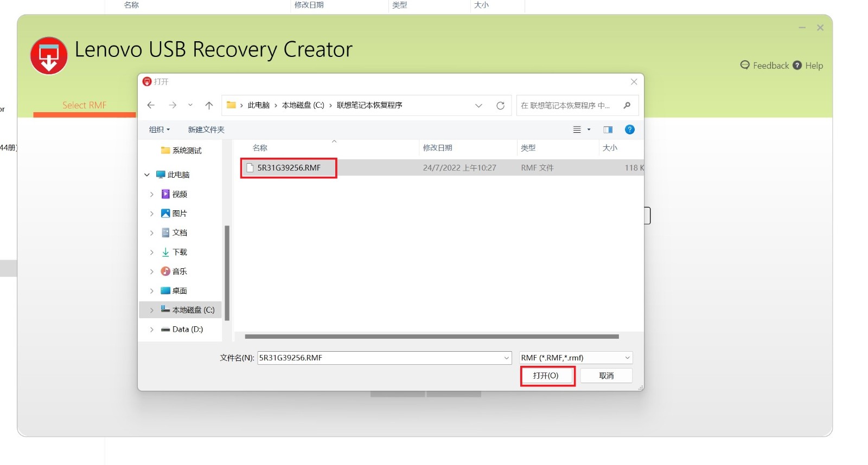Viewport: 868px width, 465px height.
Task: Click the search magnifier icon
Action: pyautogui.click(x=627, y=105)
